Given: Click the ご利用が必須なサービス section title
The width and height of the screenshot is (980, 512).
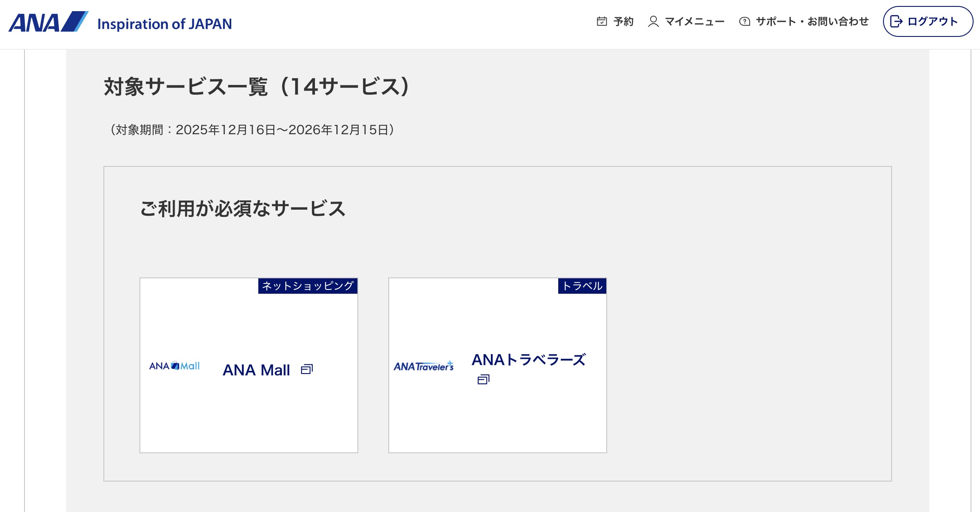Looking at the screenshot, I should [243, 209].
